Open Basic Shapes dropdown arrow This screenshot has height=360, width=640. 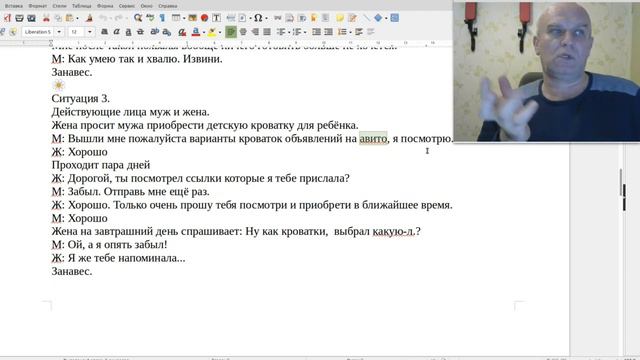click(386, 18)
